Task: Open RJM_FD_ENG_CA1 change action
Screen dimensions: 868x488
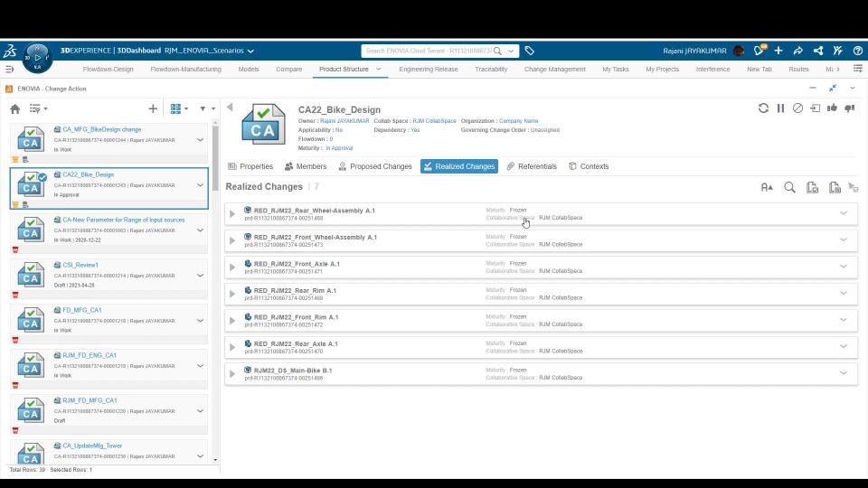Action: pyautogui.click(x=90, y=355)
